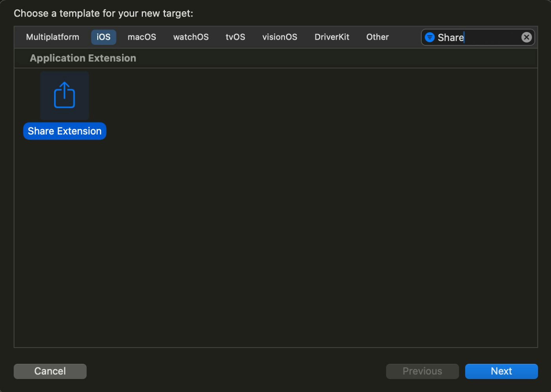The width and height of the screenshot is (551, 392).
Task: Select the iOS platform tab
Action: point(104,37)
